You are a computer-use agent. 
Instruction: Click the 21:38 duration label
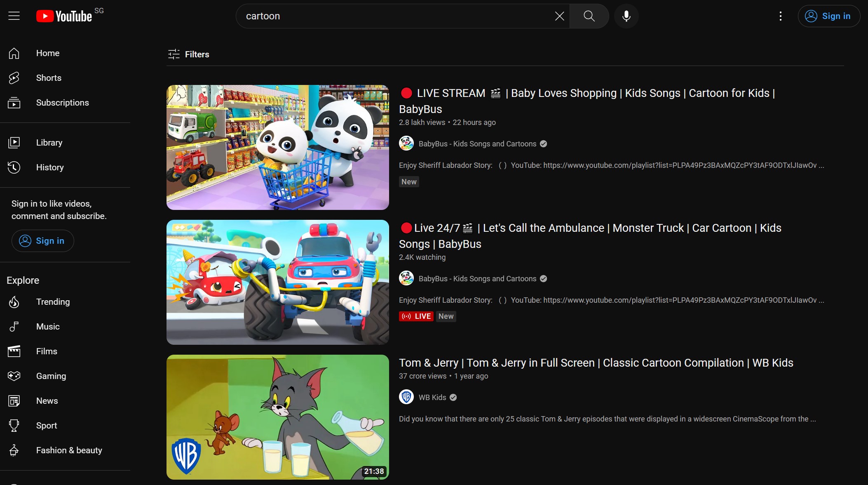click(x=374, y=471)
